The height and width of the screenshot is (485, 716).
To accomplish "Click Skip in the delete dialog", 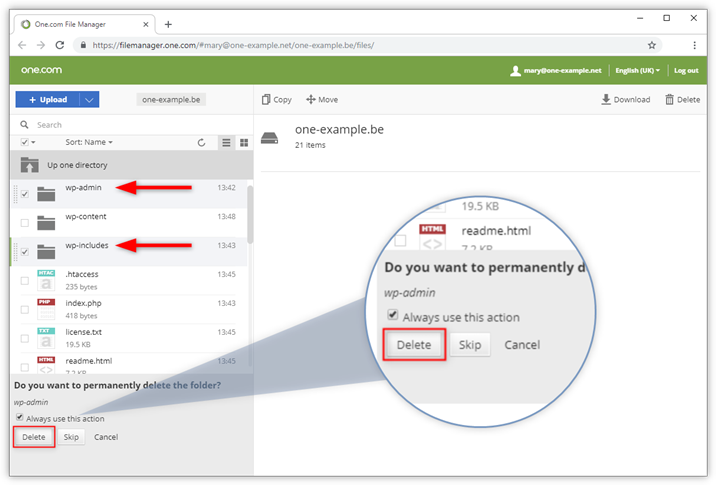I will pyautogui.click(x=71, y=437).
